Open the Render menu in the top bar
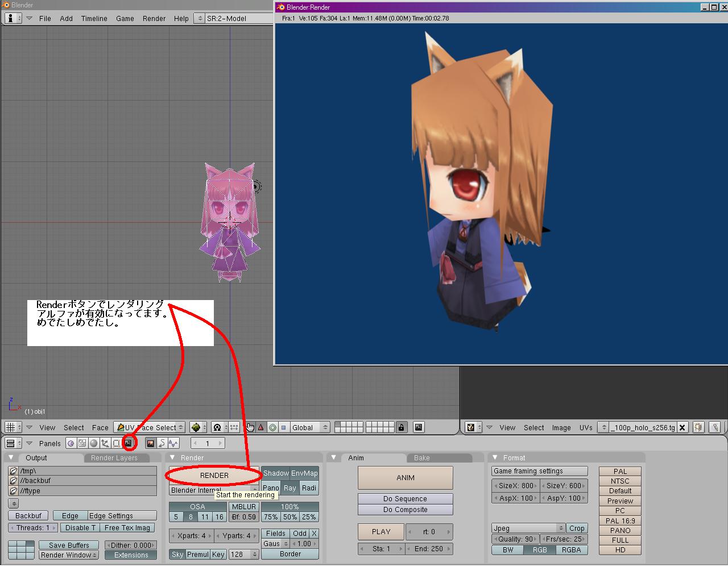728x566 pixels. pyautogui.click(x=154, y=18)
